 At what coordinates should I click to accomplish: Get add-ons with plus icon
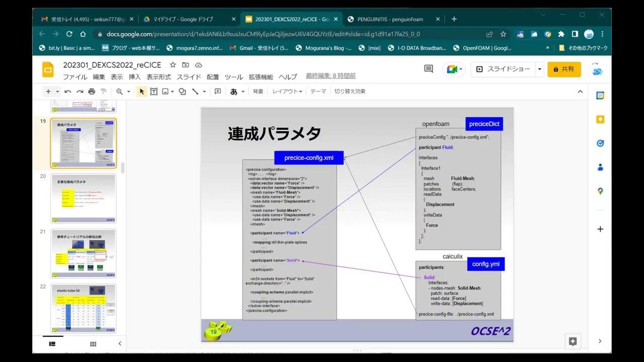[x=600, y=229]
